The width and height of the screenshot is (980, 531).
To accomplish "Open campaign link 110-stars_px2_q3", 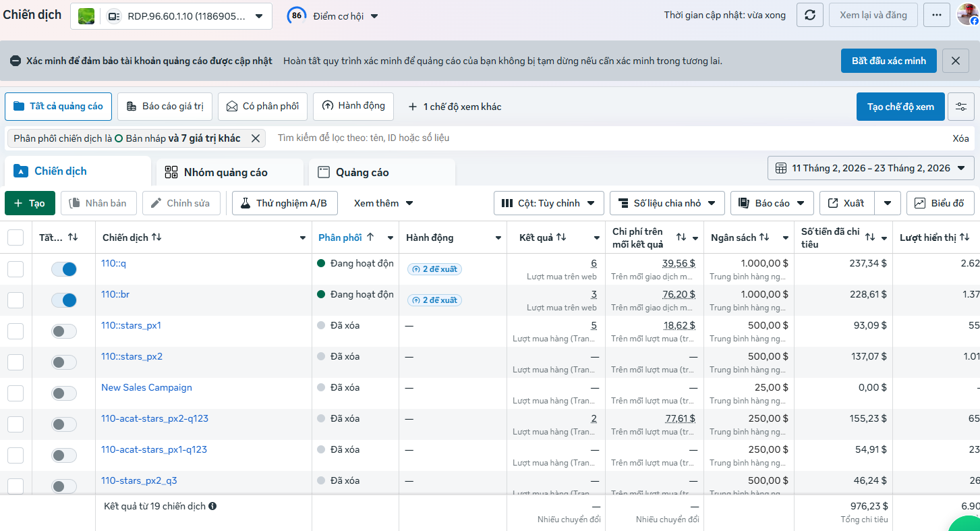I will pyautogui.click(x=139, y=480).
